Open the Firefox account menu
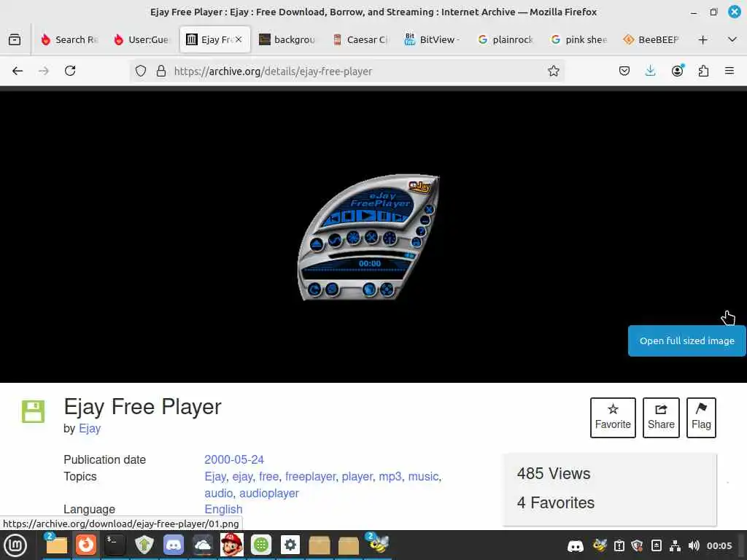Screen dimensions: 747x560 [677, 71]
